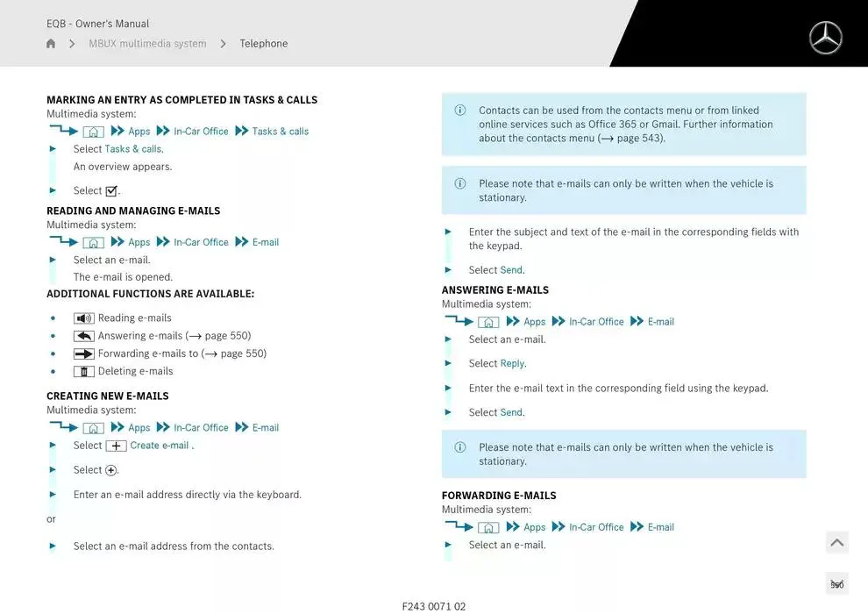
Task: Click info icon of note below Answering e-mails
Action: [x=460, y=446]
